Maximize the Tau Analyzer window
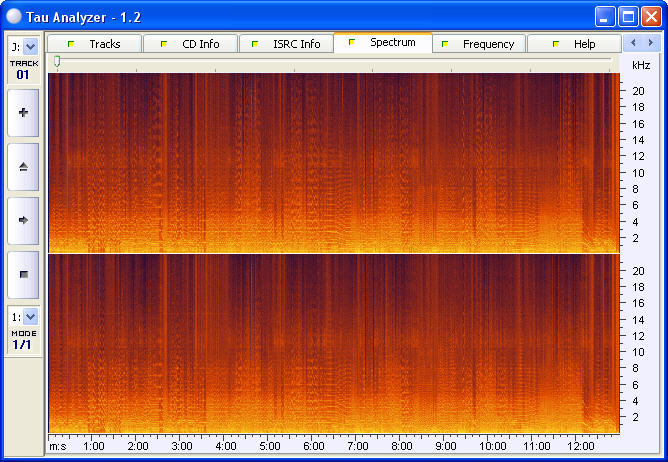 click(629, 16)
